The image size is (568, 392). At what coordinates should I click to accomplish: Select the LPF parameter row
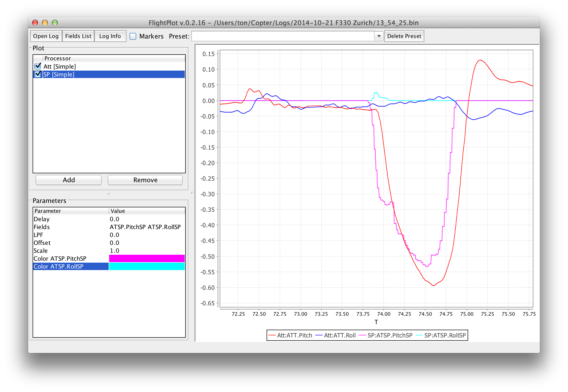(x=109, y=235)
